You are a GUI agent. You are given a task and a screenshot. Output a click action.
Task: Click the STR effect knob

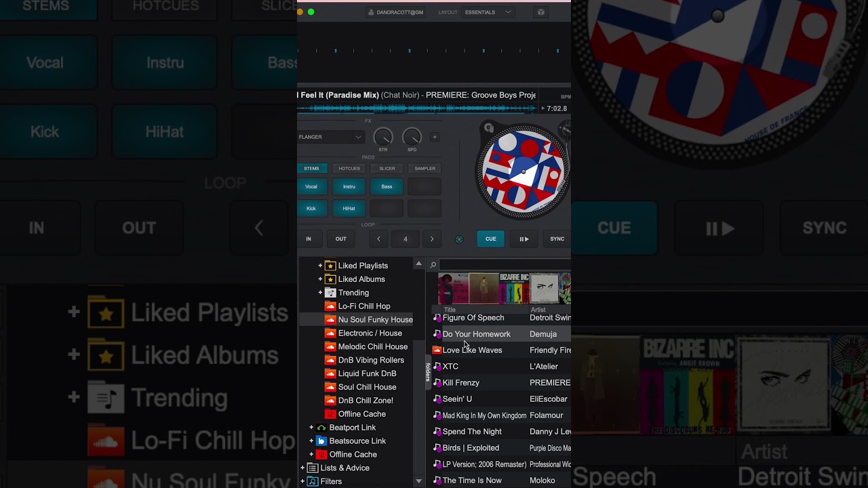click(x=383, y=137)
